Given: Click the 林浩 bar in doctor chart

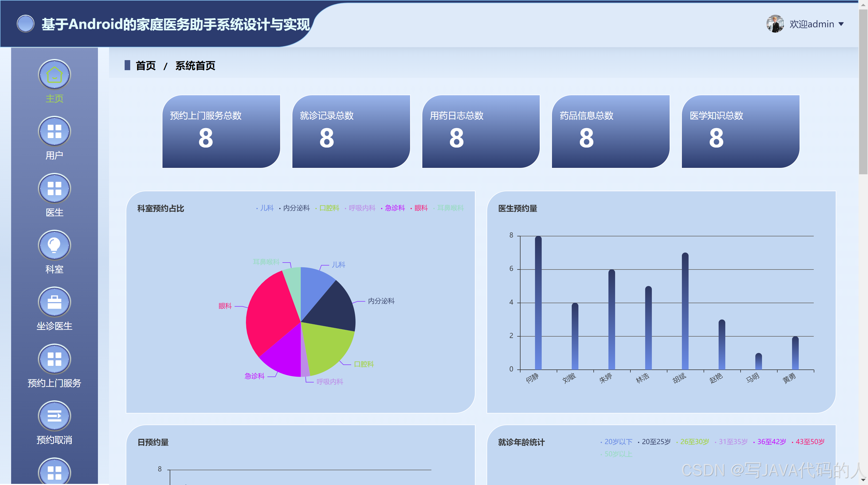Looking at the screenshot, I should [x=648, y=328].
